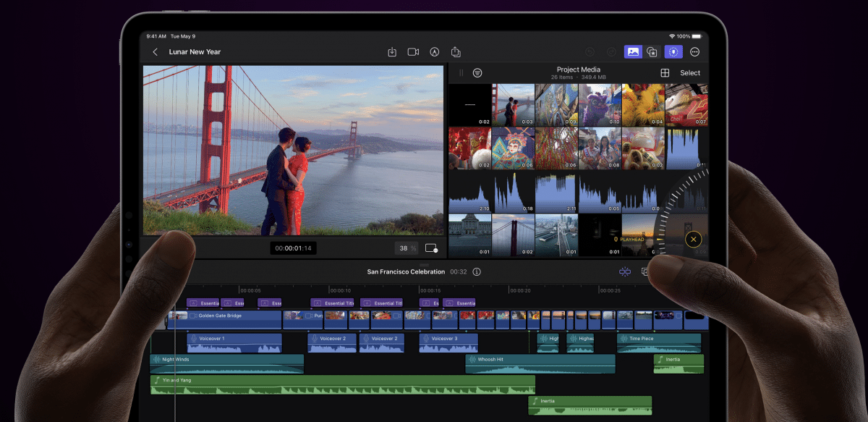Screen dimensions: 868x422
Task: Dismiss the jog wheel with the yellow X
Action: click(x=693, y=239)
